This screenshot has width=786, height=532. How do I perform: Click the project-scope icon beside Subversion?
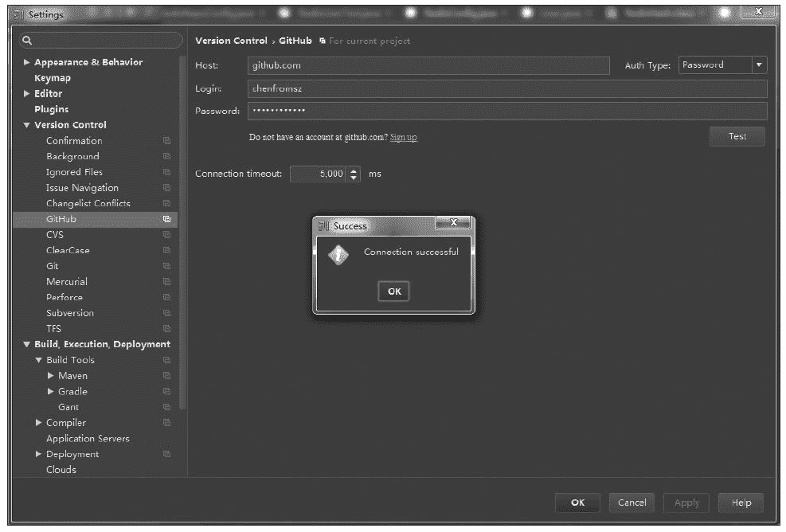pos(166,313)
